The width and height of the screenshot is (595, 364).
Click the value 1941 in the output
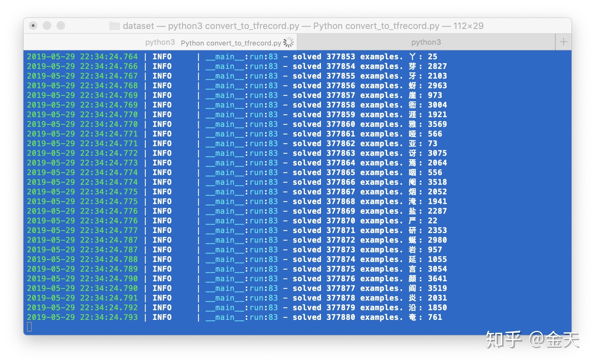click(x=437, y=201)
